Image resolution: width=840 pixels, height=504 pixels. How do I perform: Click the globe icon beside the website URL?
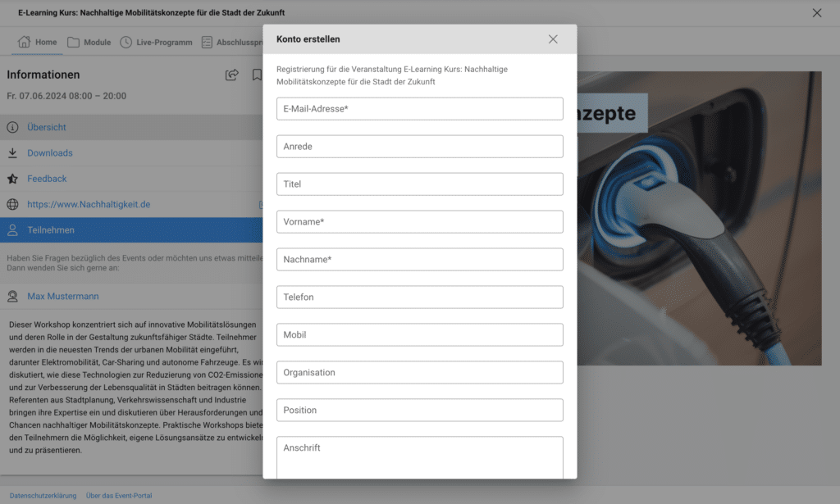point(12,205)
